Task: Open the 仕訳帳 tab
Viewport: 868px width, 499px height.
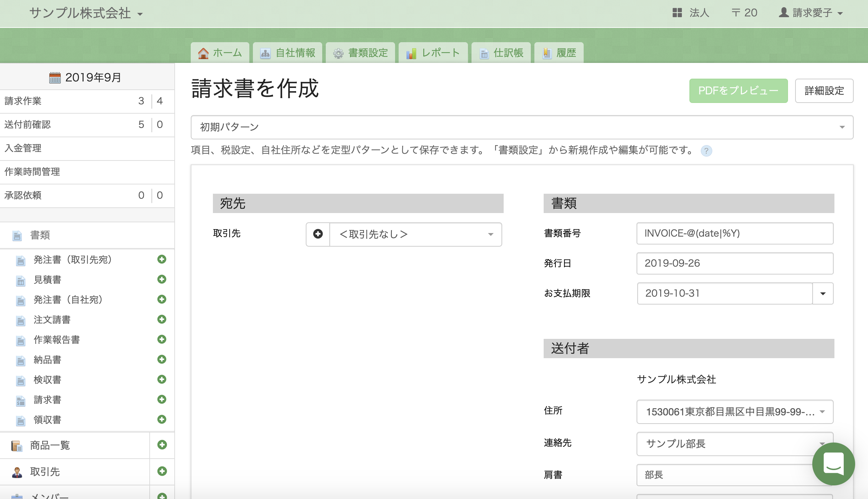Action: point(501,53)
